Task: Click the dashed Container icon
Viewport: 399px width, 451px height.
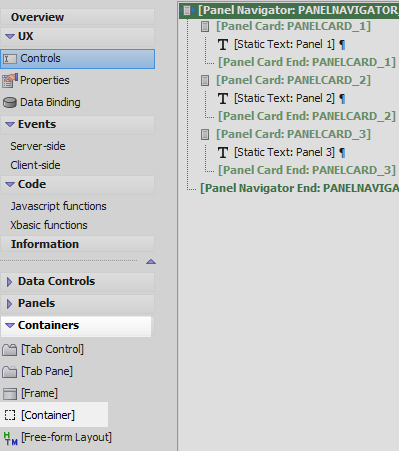Action: (x=10, y=415)
